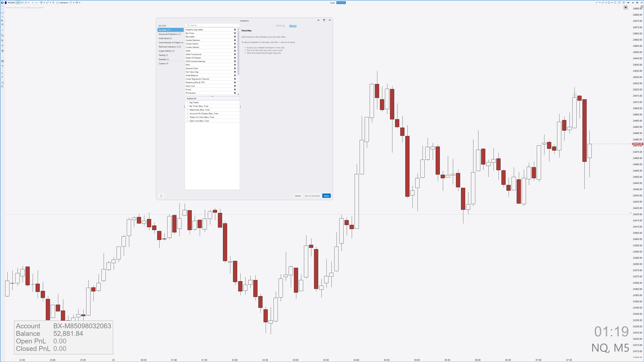Image resolution: width=644 pixels, height=362 pixels.
Task: Toggle favorite star for Pivots
Action: click(x=235, y=89)
